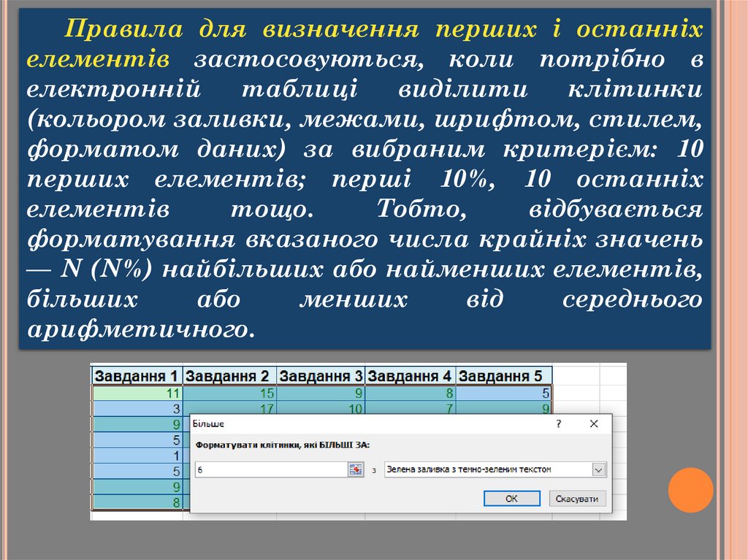Image resolution: width=748 pixels, height=560 pixels.
Task: Click cell with value 17 under Завдання 2
Action: pos(229,408)
